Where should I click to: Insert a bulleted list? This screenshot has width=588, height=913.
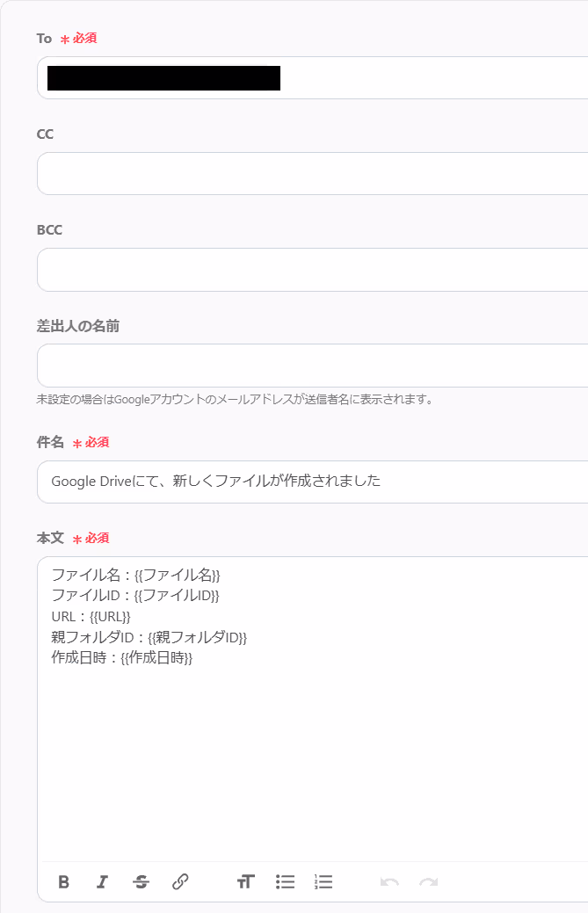click(285, 881)
